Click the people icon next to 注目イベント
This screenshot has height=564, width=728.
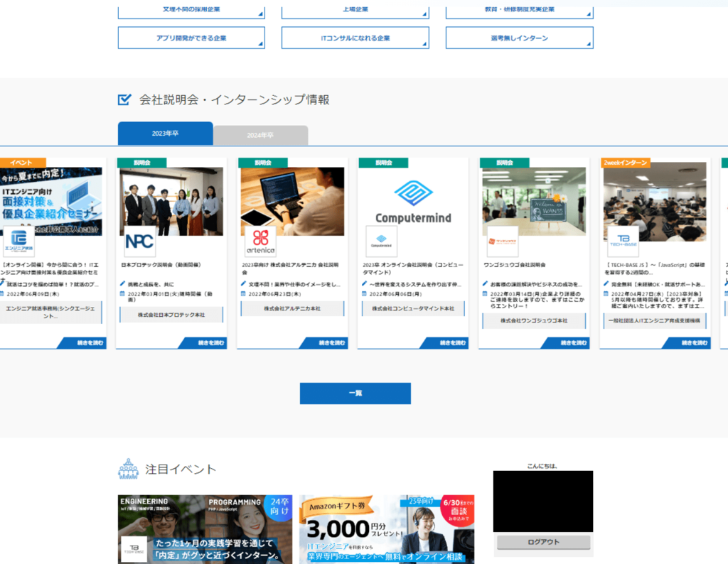[128, 467]
